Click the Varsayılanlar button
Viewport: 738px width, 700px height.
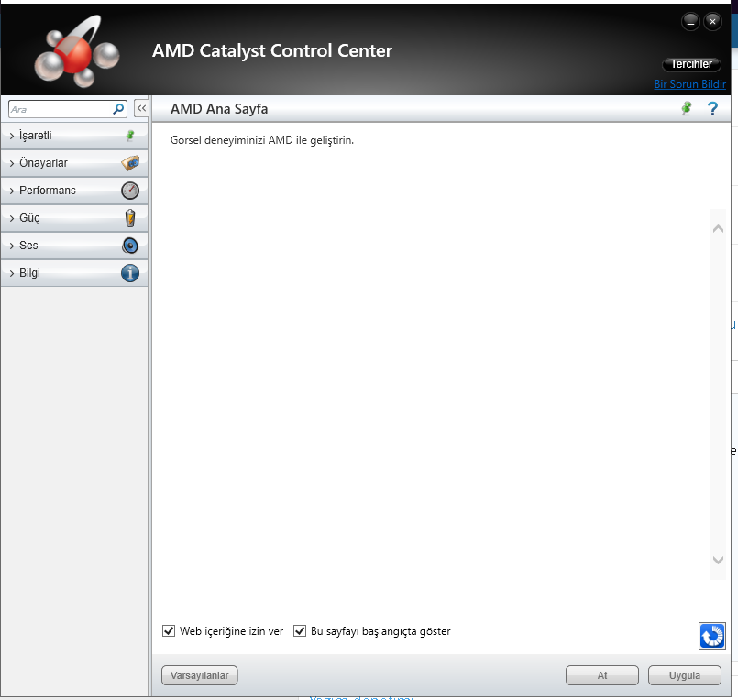[x=200, y=675]
